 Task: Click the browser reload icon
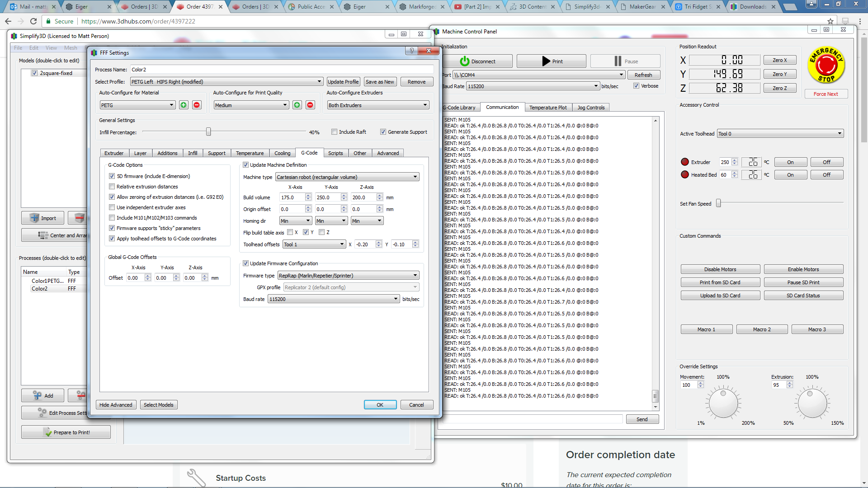point(33,21)
